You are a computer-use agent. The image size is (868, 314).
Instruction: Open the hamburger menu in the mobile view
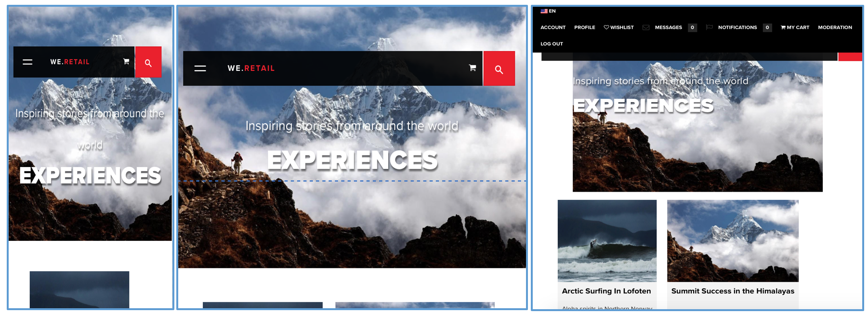(x=27, y=62)
